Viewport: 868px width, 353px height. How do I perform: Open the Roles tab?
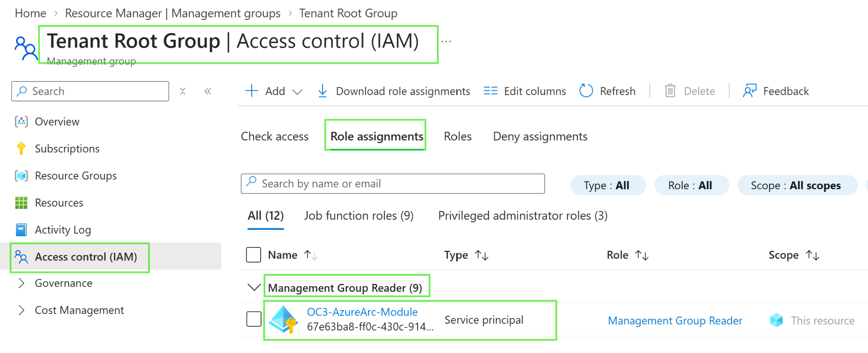(x=458, y=136)
